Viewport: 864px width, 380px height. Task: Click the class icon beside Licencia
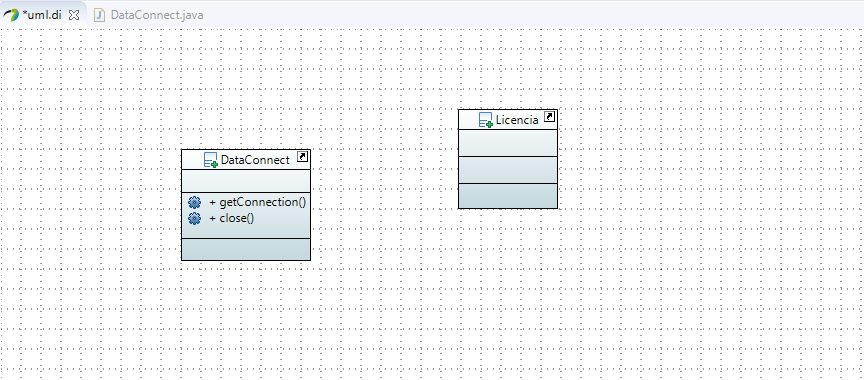485,120
